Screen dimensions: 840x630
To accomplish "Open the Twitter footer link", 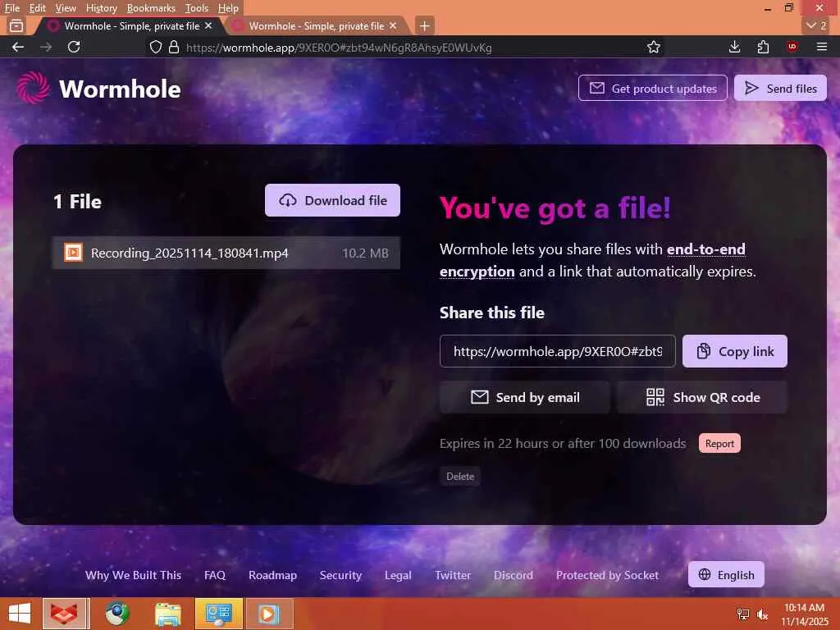I will tap(453, 575).
